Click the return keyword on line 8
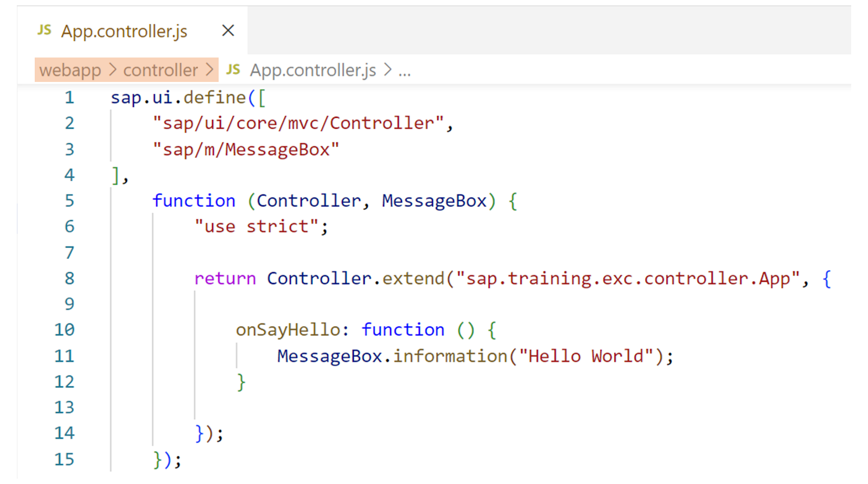The height and width of the screenshot is (484, 868). (x=225, y=278)
